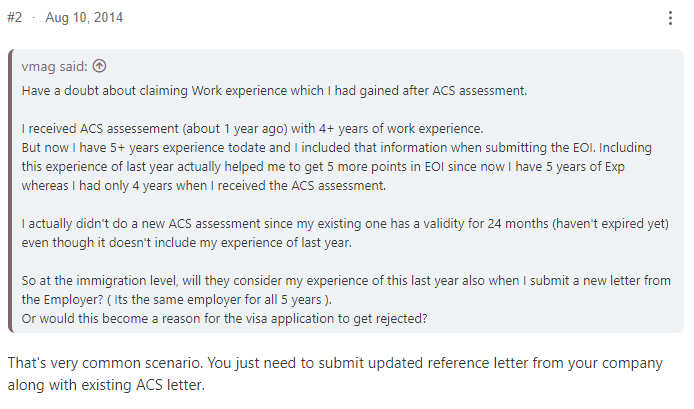The height and width of the screenshot is (409, 694).
Task: Select the quoted line "even though it doesn't include"
Action: click(x=186, y=243)
